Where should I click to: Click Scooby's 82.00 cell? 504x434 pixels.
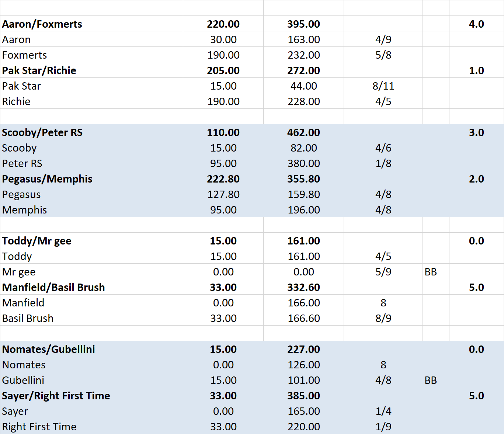tap(303, 148)
